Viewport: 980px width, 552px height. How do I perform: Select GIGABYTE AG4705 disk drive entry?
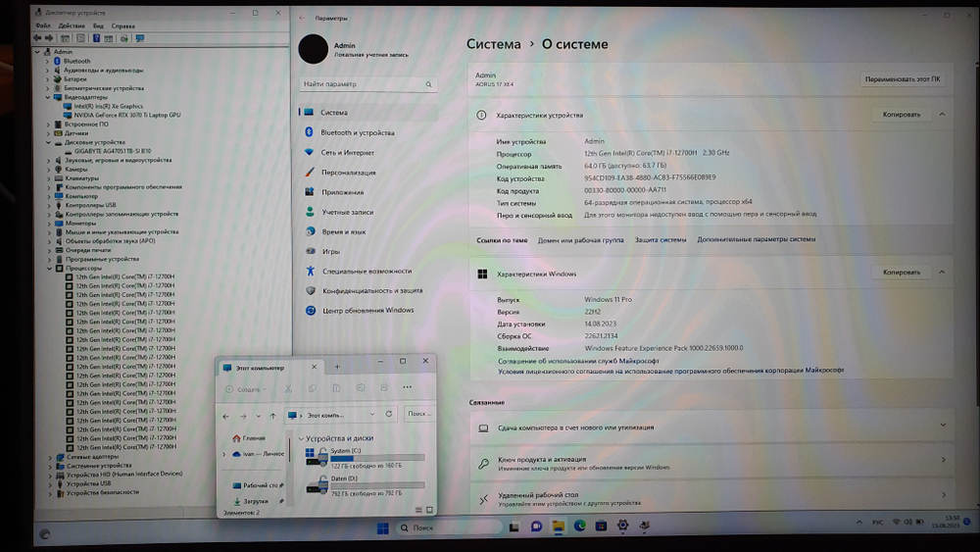click(x=113, y=151)
